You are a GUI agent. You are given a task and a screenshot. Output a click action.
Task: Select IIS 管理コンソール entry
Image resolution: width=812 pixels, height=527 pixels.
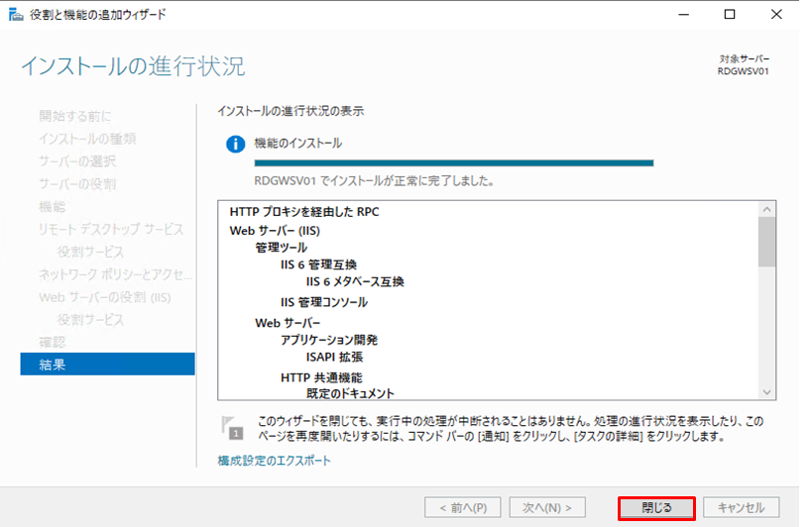tap(323, 302)
